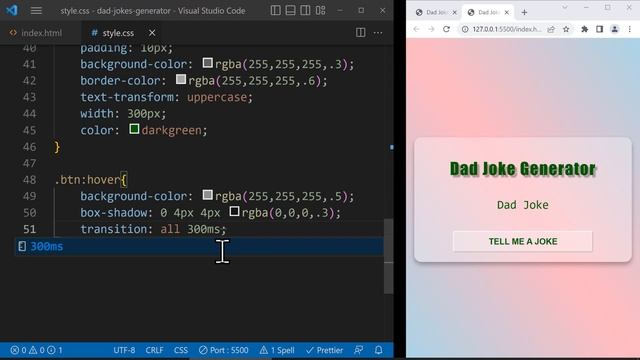Open browser extensions puzzle icon

(584, 29)
